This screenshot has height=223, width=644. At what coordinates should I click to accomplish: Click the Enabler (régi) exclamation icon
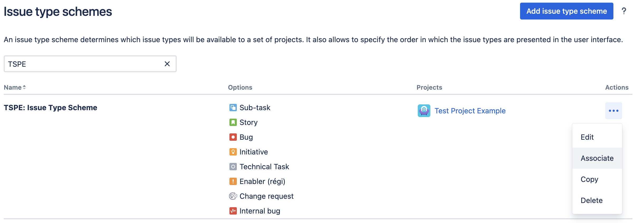pos(233,181)
